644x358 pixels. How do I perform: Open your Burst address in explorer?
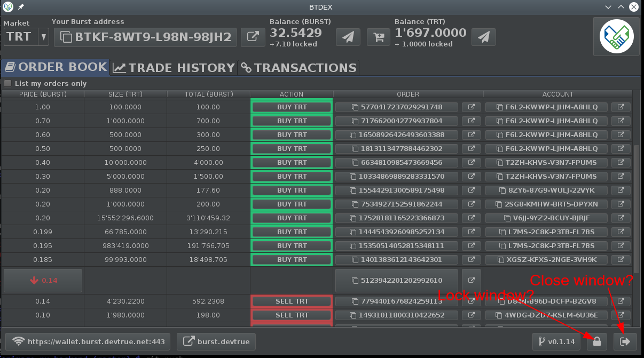point(253,37)
